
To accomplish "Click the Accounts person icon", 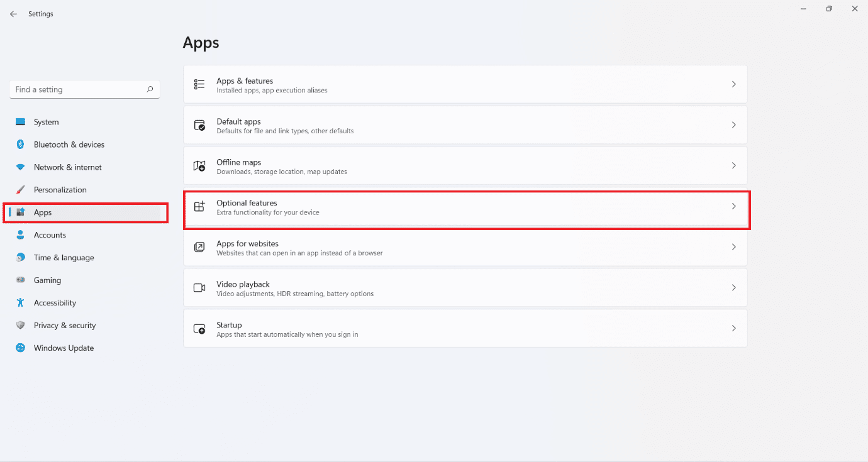I will pyautogui.click(x=20, y=235).
